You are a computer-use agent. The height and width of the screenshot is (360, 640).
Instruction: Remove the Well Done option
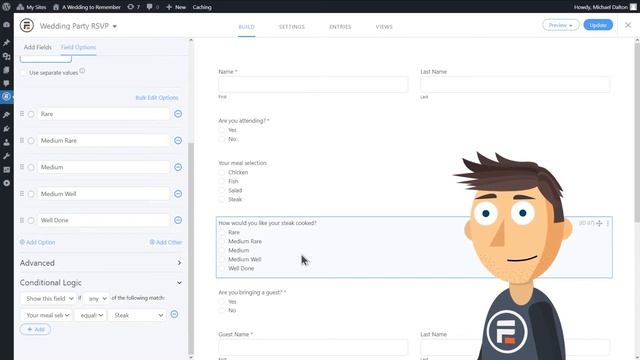tap(178, 220)
